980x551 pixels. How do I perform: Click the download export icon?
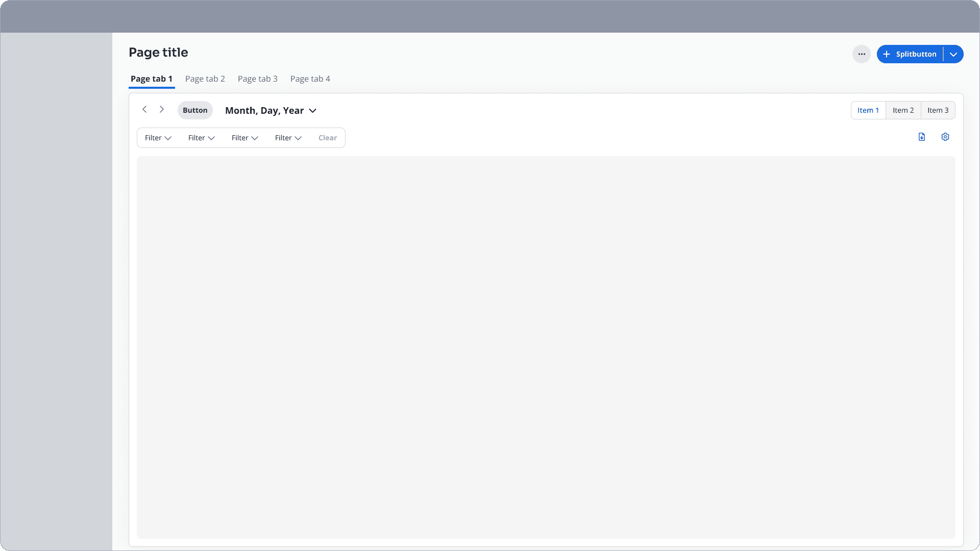(x=921, y=137)
